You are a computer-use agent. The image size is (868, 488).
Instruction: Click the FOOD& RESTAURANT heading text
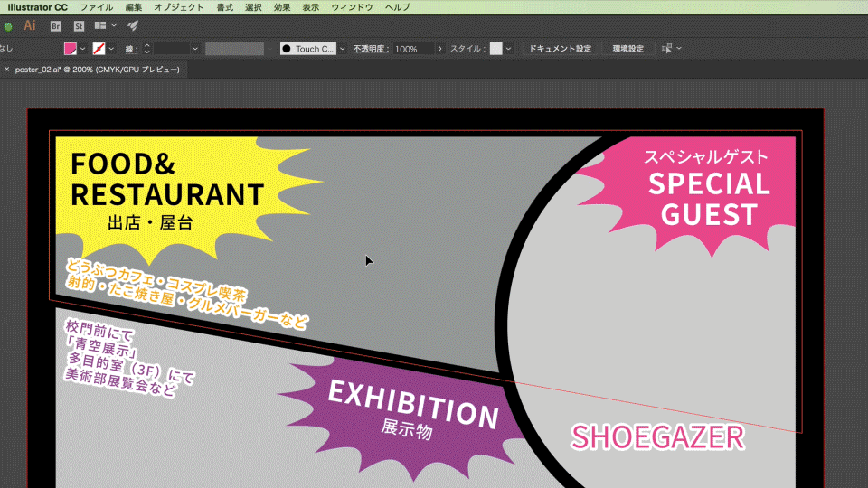point(167,179)
